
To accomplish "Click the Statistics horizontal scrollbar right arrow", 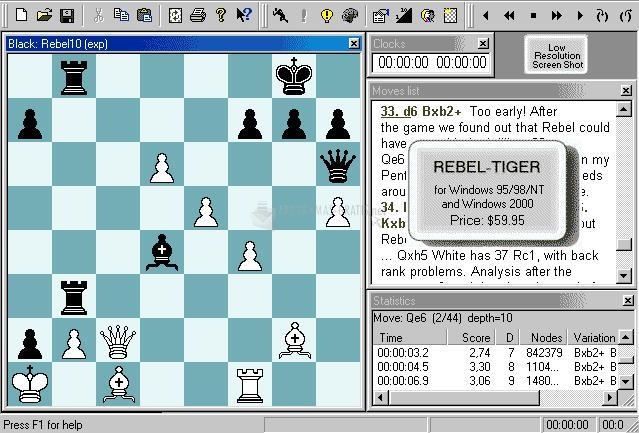I will (x=610, y=397).
